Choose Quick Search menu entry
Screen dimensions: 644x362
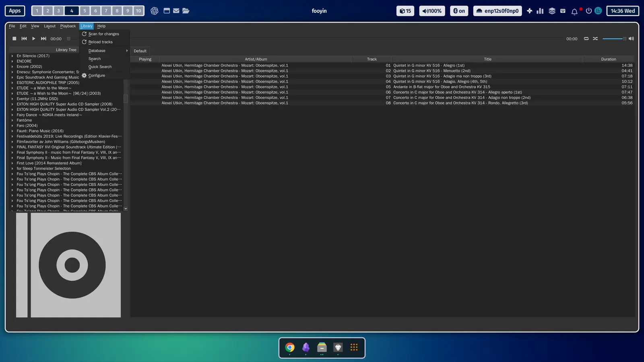point(104,67)
